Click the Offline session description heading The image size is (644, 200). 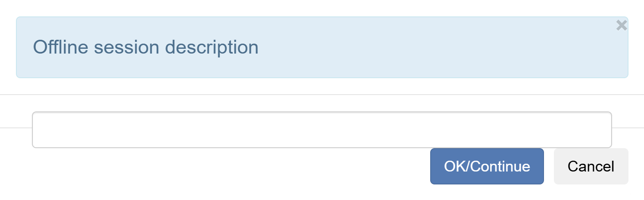(146, 47)
